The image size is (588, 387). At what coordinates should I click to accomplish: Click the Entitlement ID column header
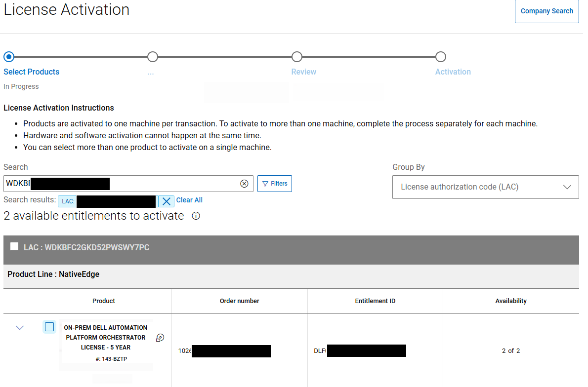(375, 301)
